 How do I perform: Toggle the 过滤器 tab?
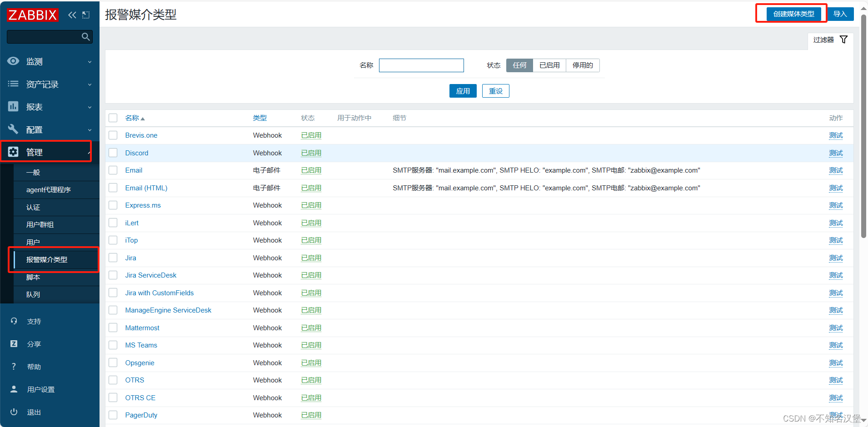tap(830, 40)
